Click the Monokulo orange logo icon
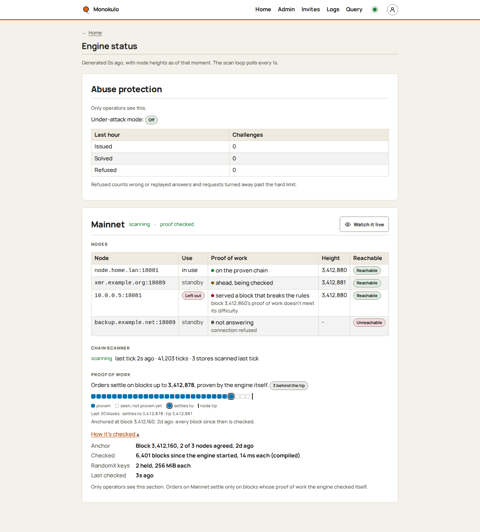This screenshot has height=532, width=480. [x=86, y=9]
